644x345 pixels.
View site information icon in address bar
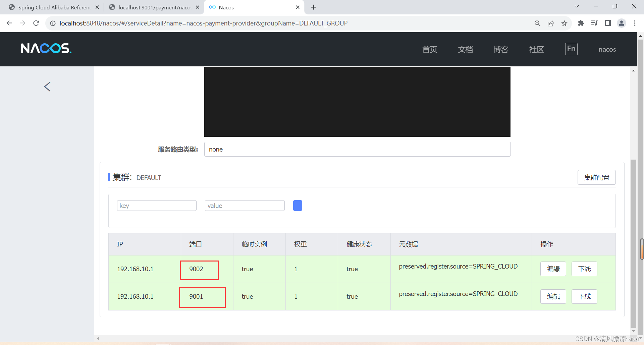click(53, 23)
